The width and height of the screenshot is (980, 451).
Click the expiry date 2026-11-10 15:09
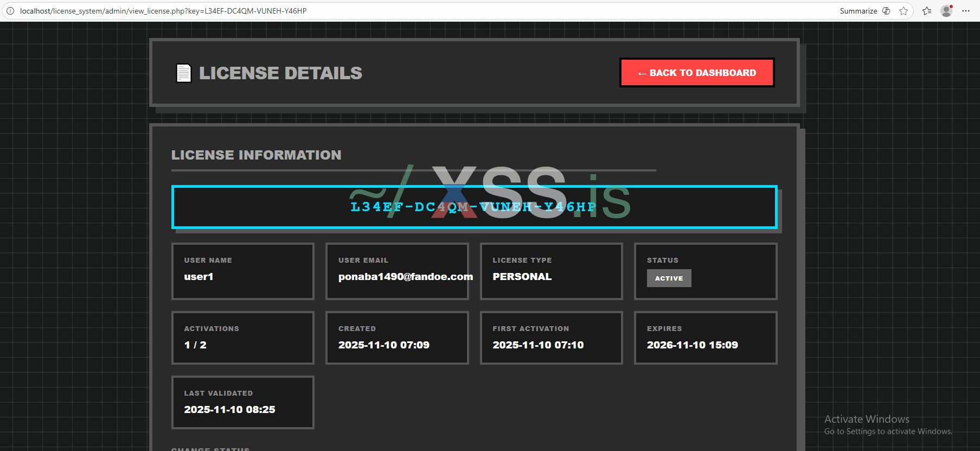[693, 345]
